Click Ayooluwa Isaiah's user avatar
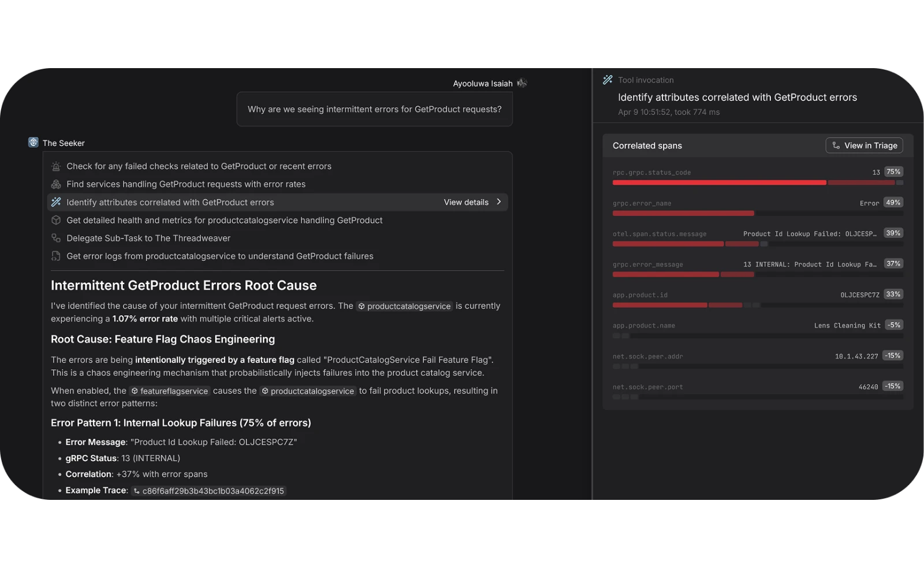Image resolution: width=924 pixels, height=568 pixels. pyautogui.click(x=522, y=83)
